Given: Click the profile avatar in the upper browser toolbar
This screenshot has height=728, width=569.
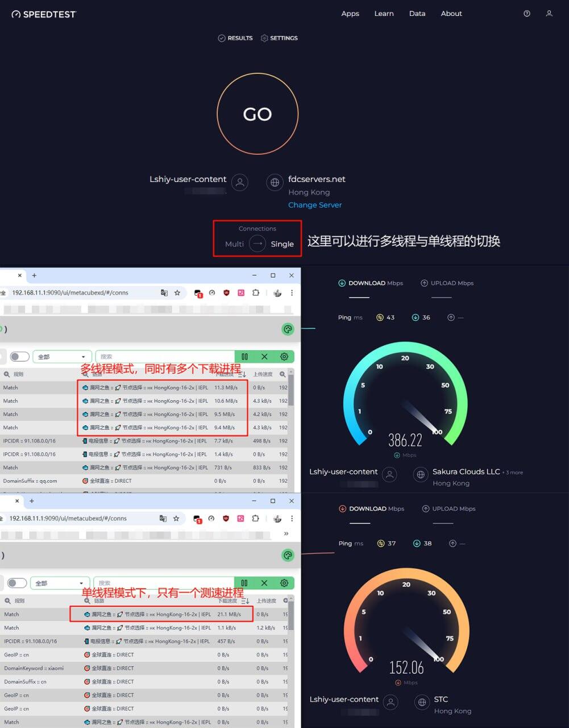Looking at the screenshot, I should point(277,293).
